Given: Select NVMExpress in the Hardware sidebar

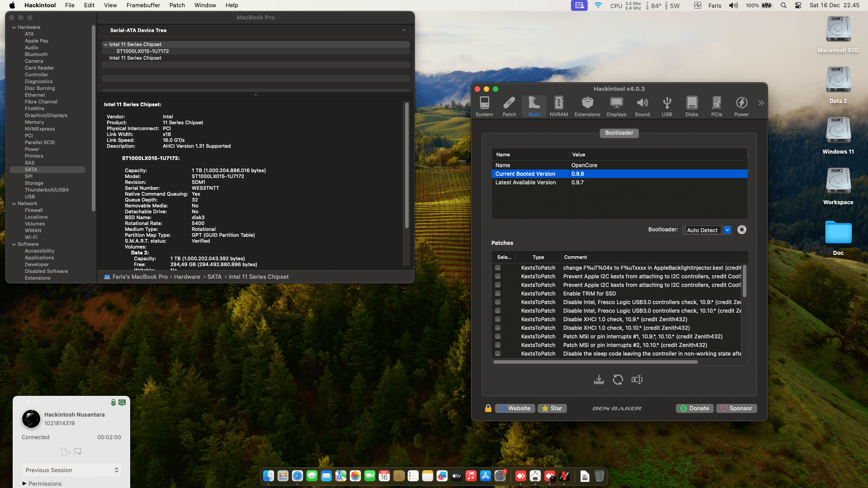Looking at the screenshot, I should pos(39,129).
